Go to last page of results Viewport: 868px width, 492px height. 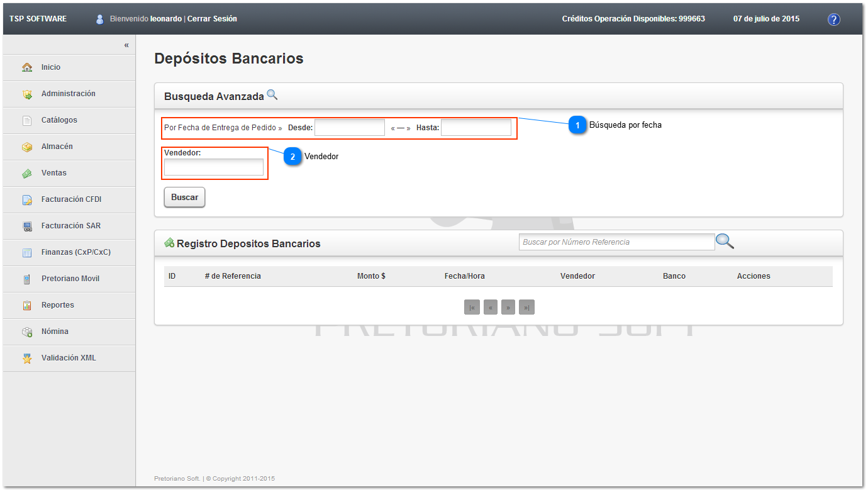[526, 307]
